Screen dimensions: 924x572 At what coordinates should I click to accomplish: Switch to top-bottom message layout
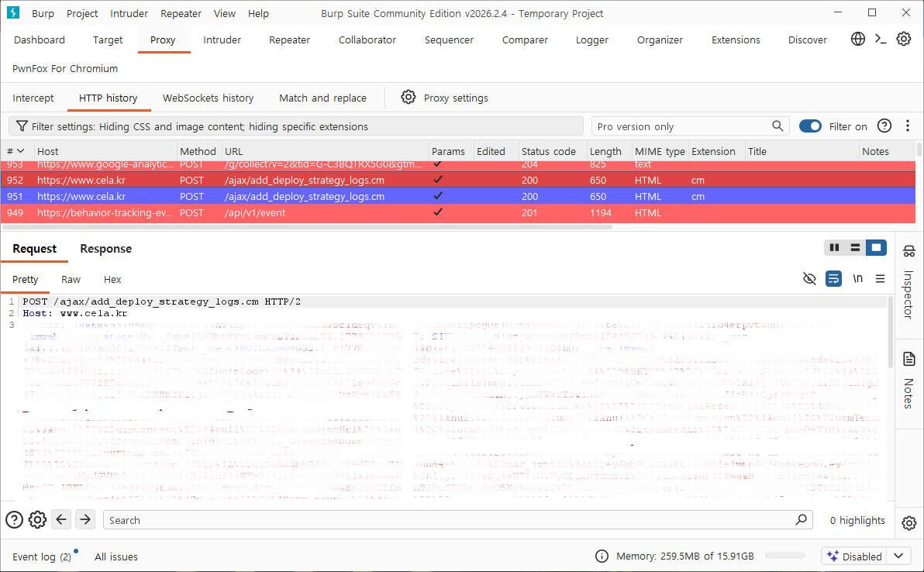point(855,247)
